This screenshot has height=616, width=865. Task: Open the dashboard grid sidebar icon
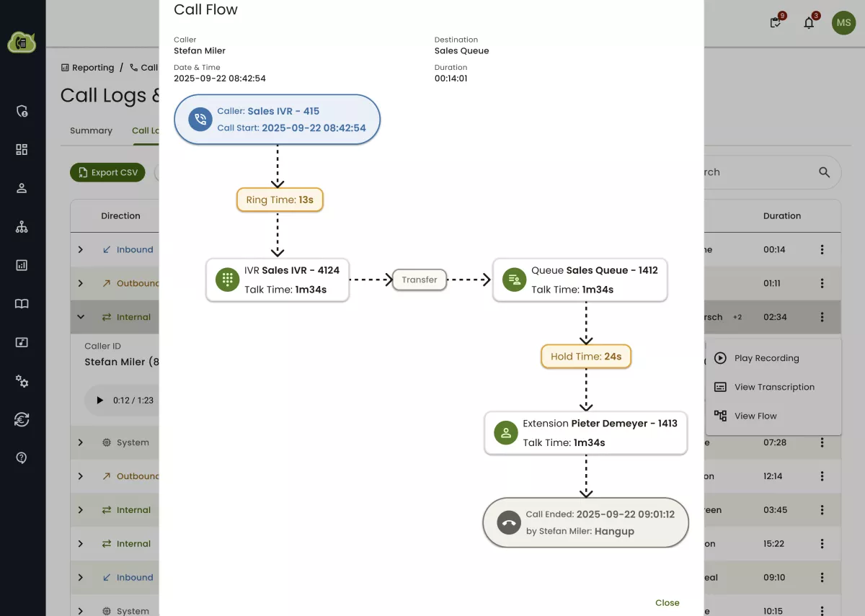coord(22,149)
